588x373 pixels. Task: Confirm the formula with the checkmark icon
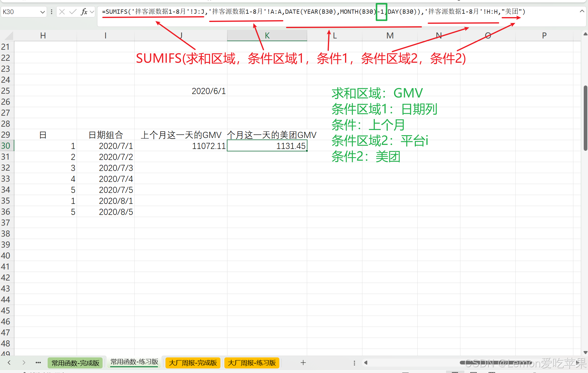click(73, 12)
